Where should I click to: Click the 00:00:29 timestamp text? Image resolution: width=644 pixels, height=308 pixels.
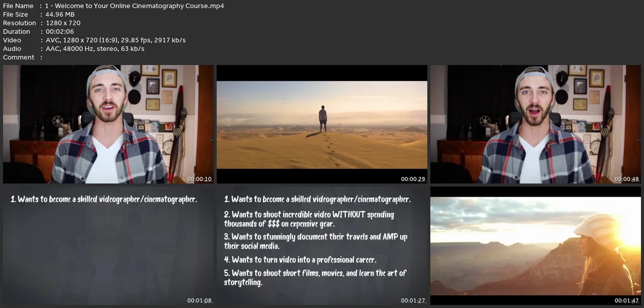413,179
